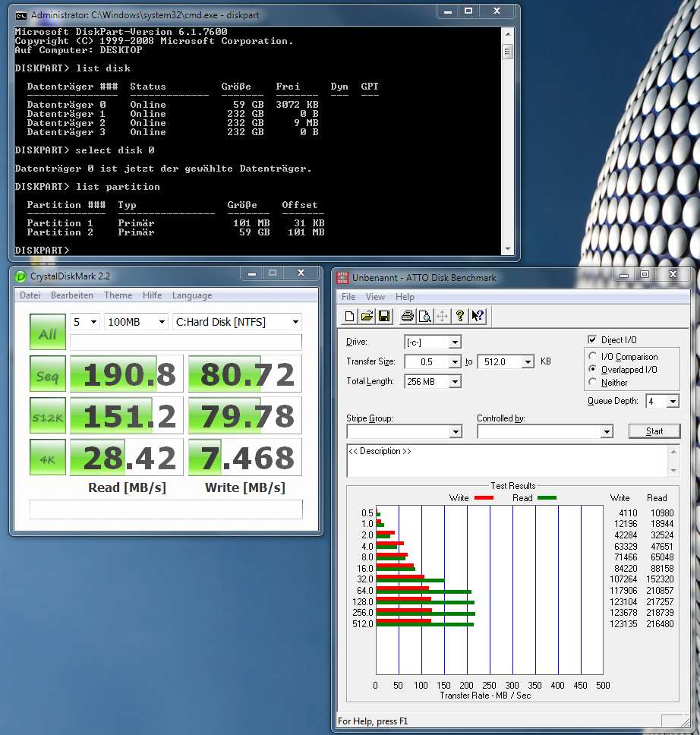Click the Partition 2 row in diskpart
The width and height of the screenshot is (700, 735).
click(x=175, y=232)
